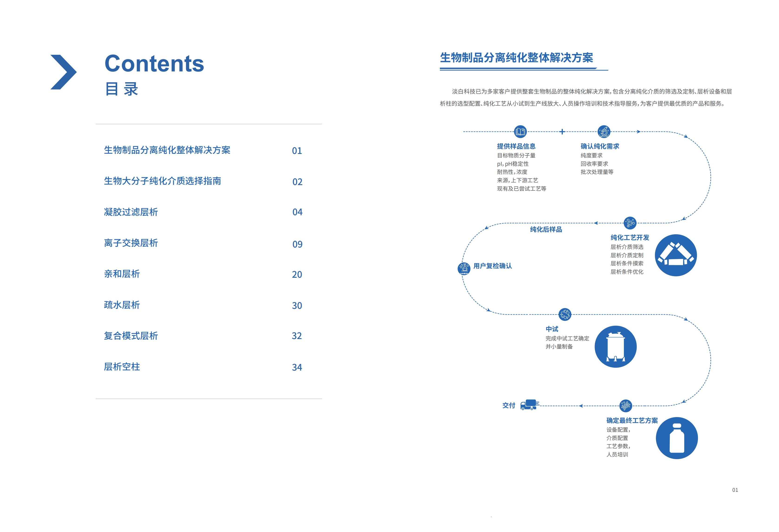Screen dimensions: 779x532
Task: Click the small icon above 确定最终工艺方案
Action: [x=625, y=406]
